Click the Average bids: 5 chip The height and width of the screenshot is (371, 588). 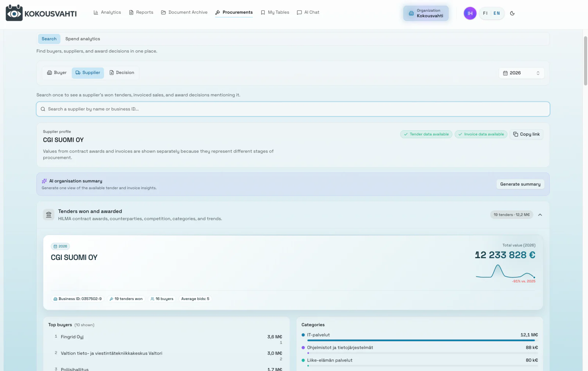point(195,299)
